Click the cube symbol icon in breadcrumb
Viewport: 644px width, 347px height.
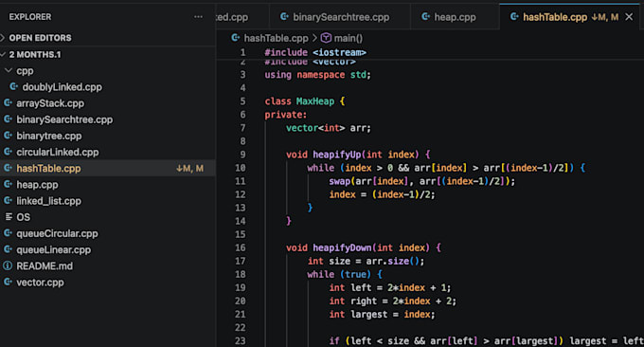tap(326, 38)
